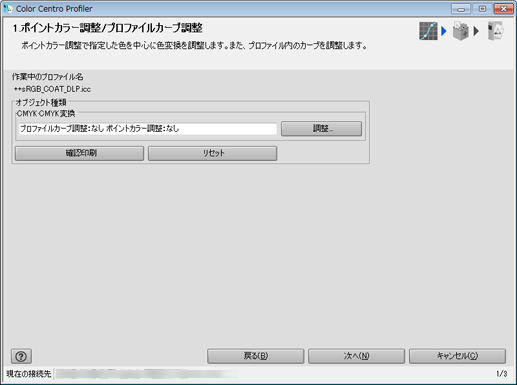Click the profile name ++sRGB_COAT_DLP.icc

[x=52, y=89]
